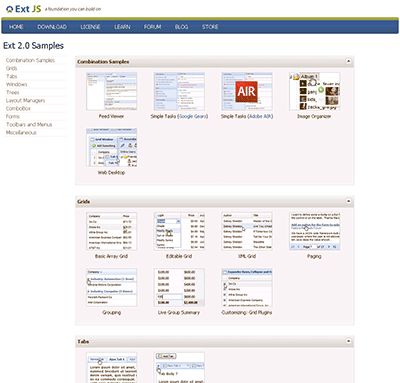Click the Tabs panel header title
This screenshot has width=400, height=383.
point(83,342)
